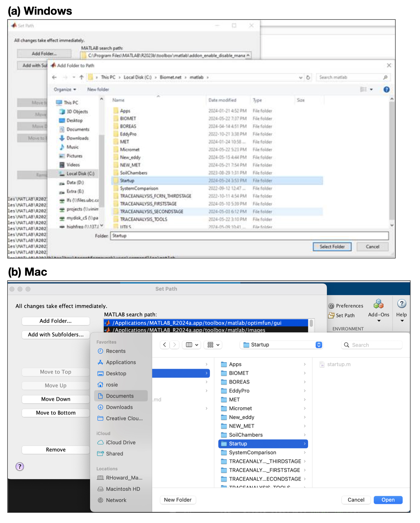Select Shared in the iCloud sidebar section
The width and height of the screenshot is (420, 523).
pos(121,454)
